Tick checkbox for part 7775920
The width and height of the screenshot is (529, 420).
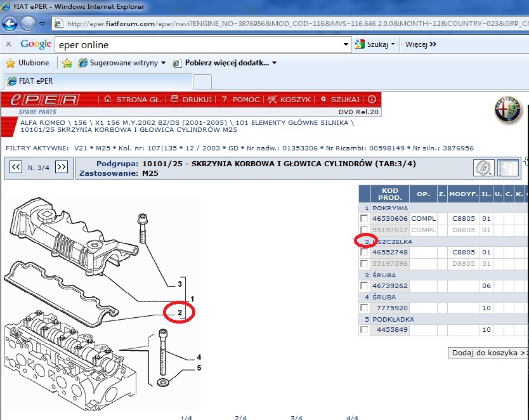coord(364,308)
